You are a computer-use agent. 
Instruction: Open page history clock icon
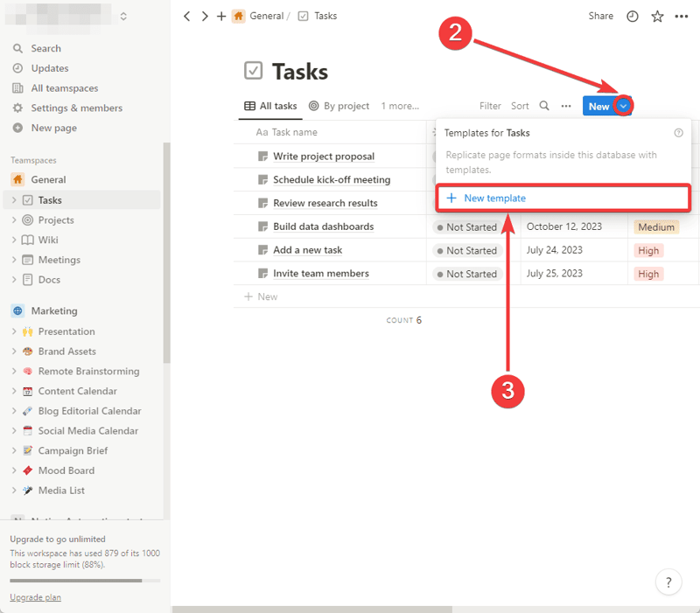(x=633, y=16)
